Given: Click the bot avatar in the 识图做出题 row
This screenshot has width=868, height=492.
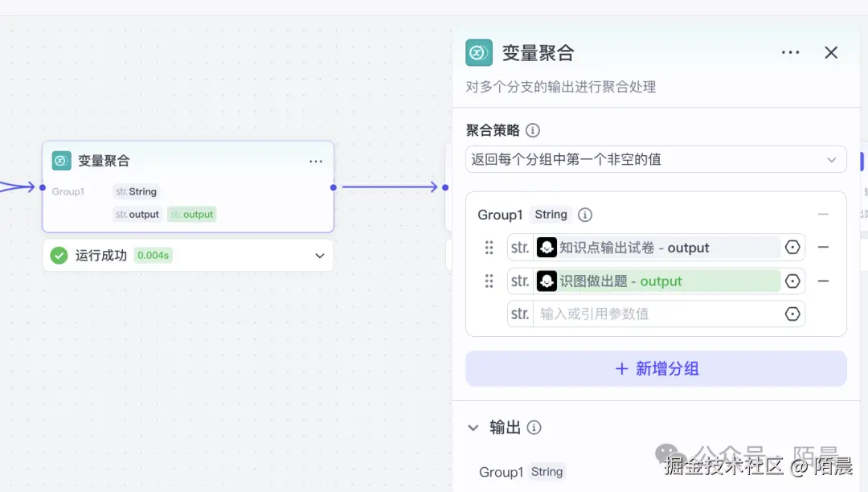Looking at the screenshot, I should tap(547, 281).
